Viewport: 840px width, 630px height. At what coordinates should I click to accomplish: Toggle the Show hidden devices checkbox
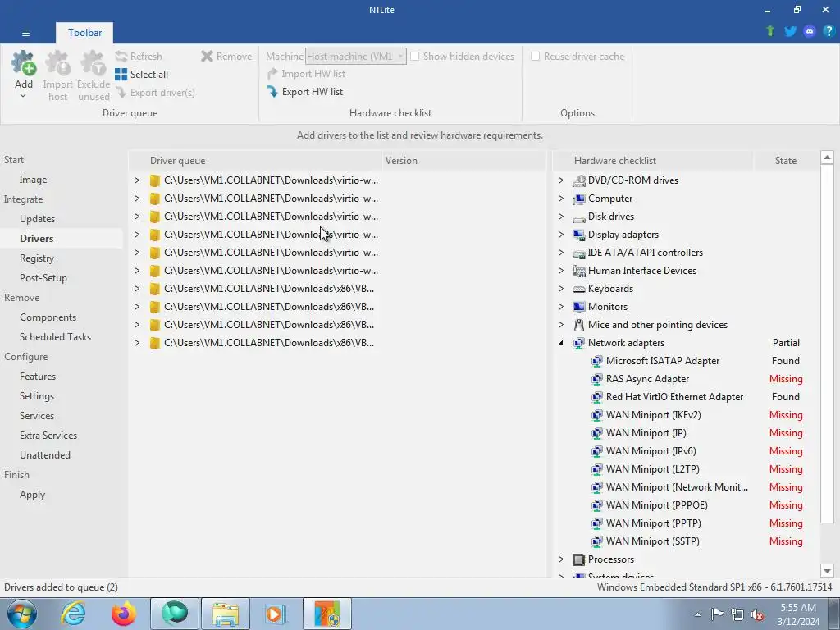point(414,57)
